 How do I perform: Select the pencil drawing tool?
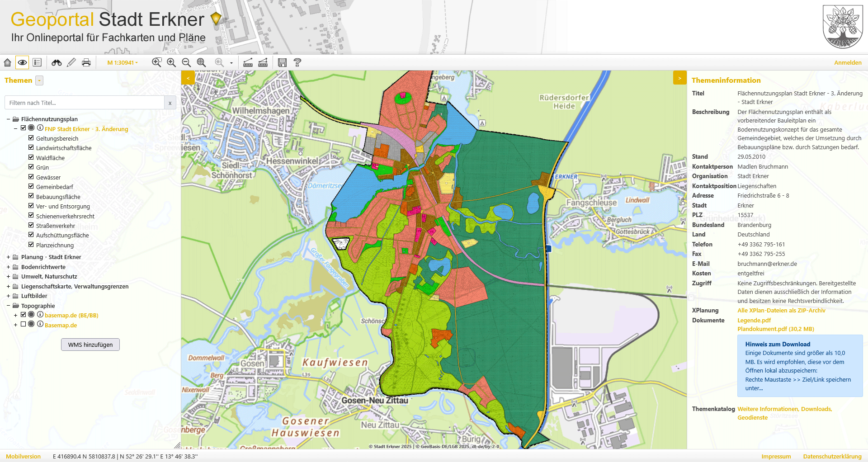click(71, 62)
